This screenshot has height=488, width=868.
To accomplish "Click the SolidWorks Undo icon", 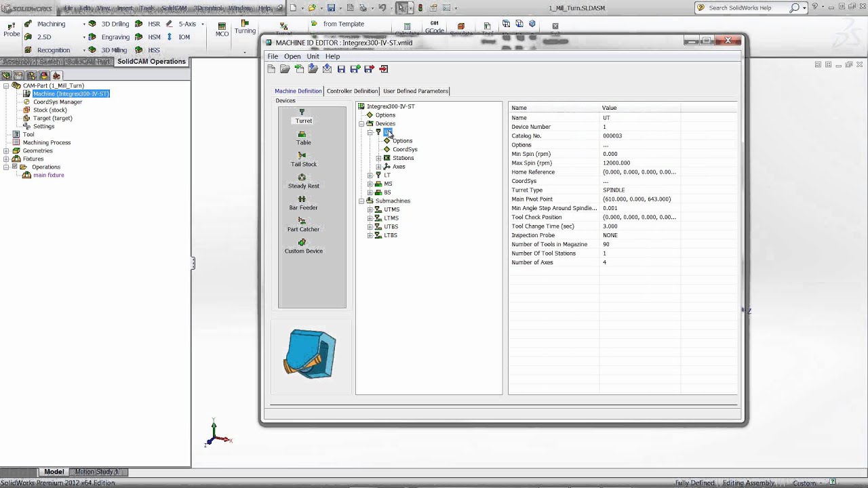I will tap(382, 7).
